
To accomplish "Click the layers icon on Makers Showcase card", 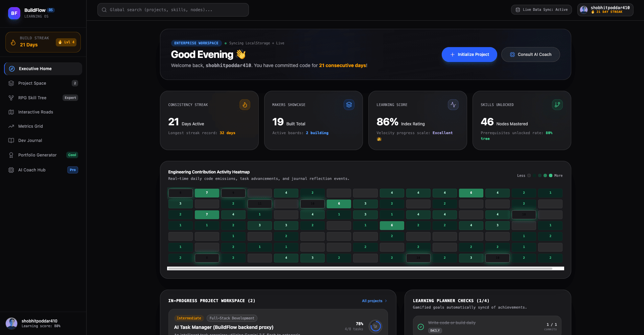I will [x=349, y=105].
